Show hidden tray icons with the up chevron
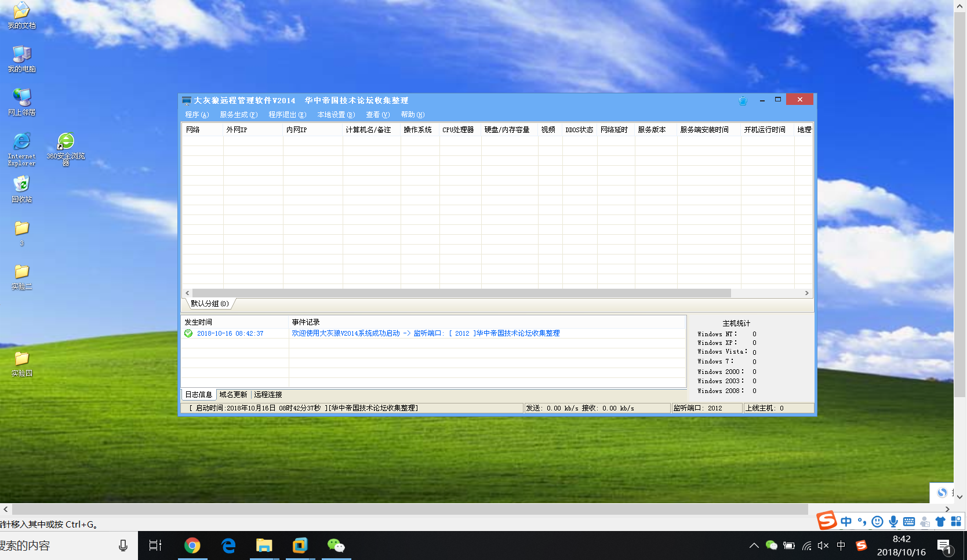The width and height of the screenshot is (967, 560). pos(754,546)
